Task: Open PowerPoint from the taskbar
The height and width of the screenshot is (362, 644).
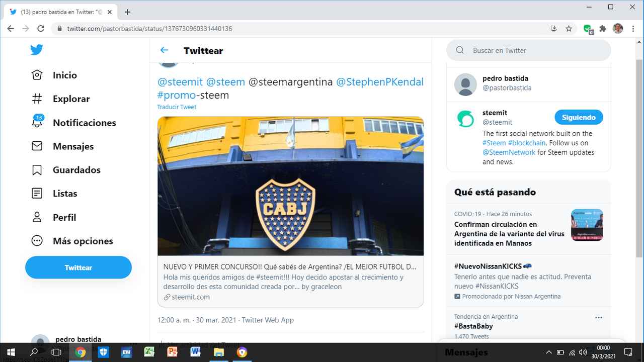Action: tap(172, 352)
